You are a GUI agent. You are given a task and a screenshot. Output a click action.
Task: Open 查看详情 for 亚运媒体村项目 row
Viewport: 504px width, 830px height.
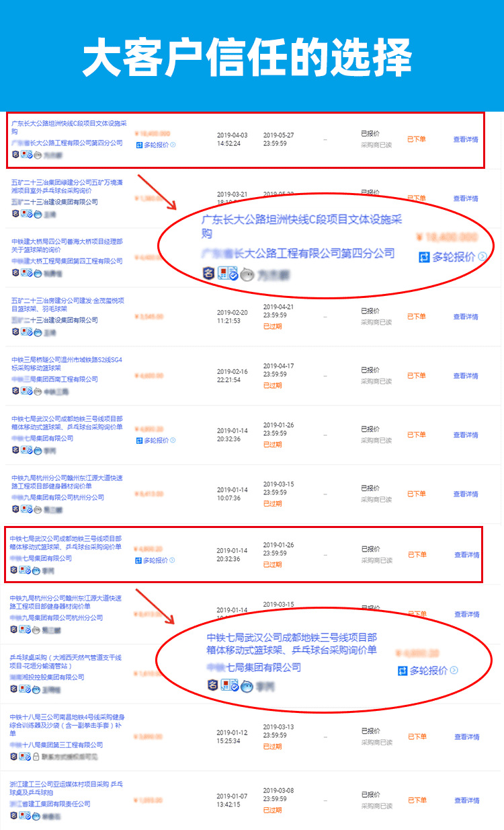click(x=466, y=800)
